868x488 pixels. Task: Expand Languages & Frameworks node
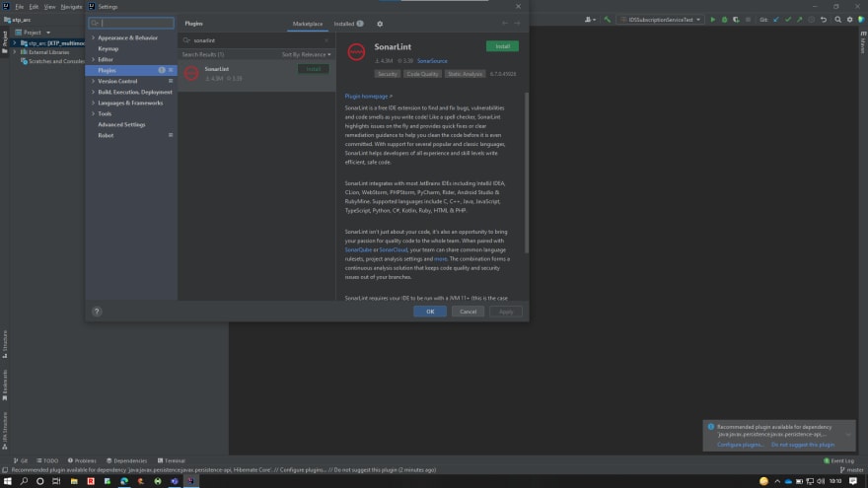[93, 103]
